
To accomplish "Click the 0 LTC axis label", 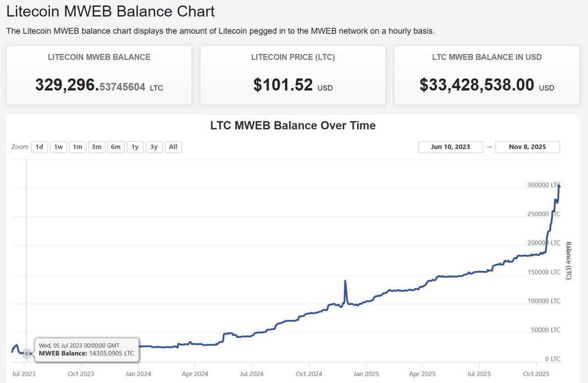I will tap(552, 359).
